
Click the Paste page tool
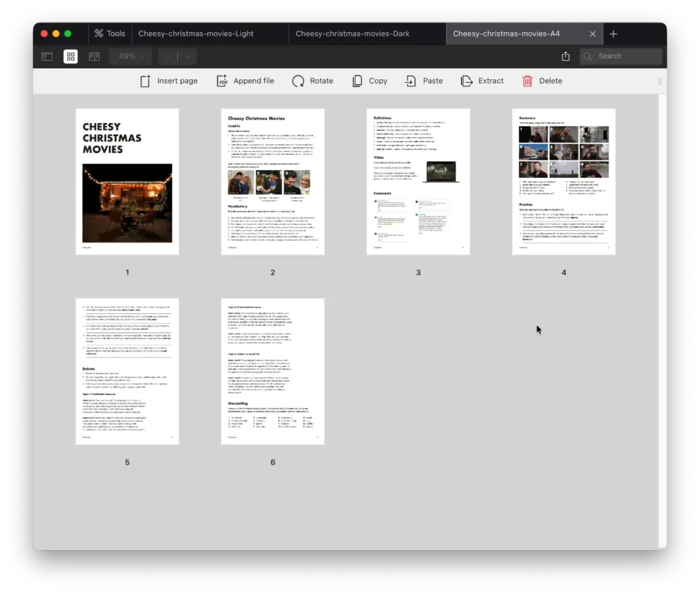point(424,81)
